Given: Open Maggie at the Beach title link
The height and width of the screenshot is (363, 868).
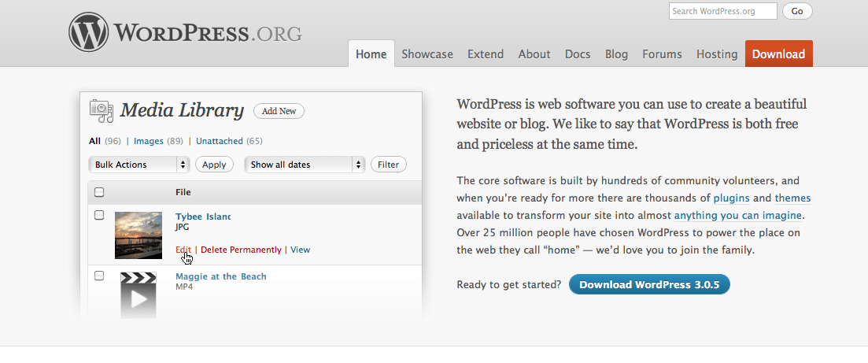Looking at the screenshot, I should pyautogui.click(x=221, y=276).
